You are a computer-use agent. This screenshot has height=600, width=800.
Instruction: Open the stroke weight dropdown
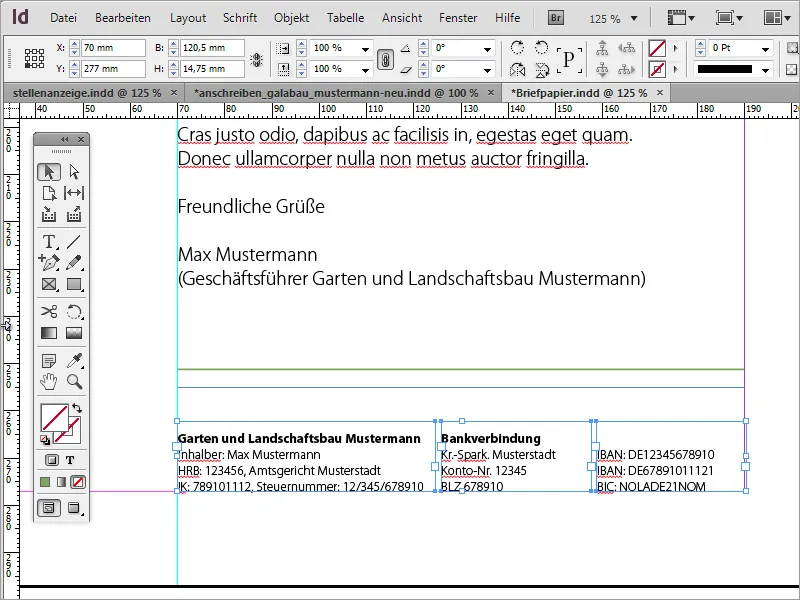[x=765, y=49]
